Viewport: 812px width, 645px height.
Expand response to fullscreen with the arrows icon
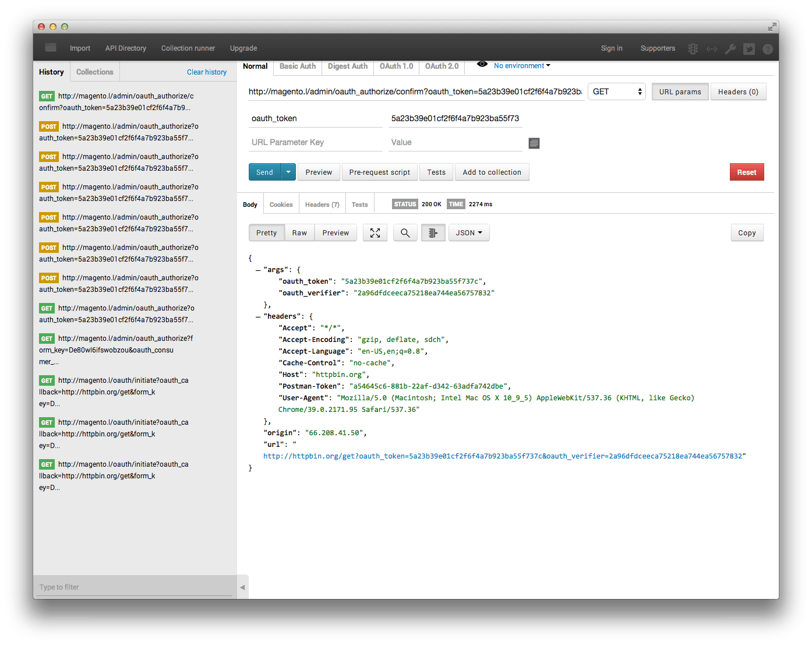[x=375, y=232]
